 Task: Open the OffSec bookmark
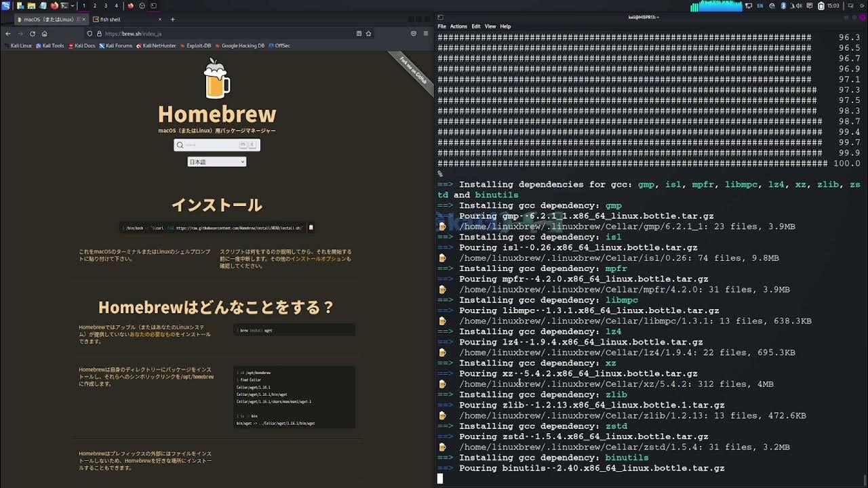pos(279,45)
